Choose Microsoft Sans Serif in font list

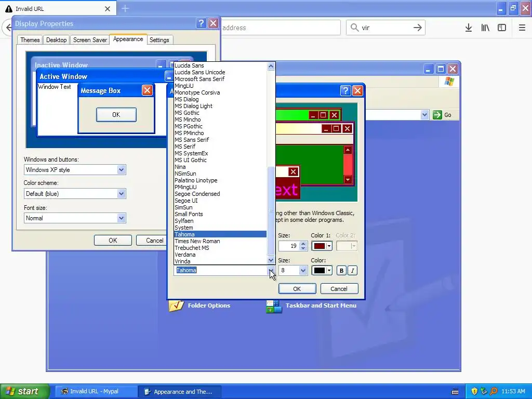click(x=220, y=79)
